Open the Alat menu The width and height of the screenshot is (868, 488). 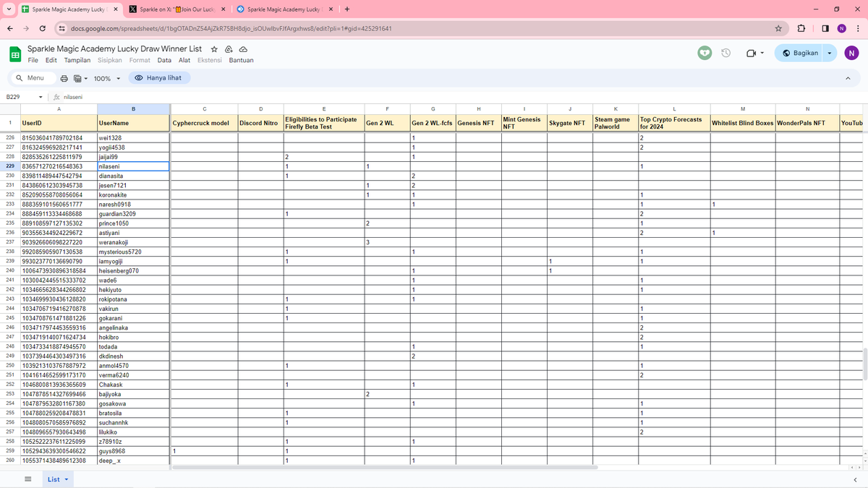click(x=184, y=60)
